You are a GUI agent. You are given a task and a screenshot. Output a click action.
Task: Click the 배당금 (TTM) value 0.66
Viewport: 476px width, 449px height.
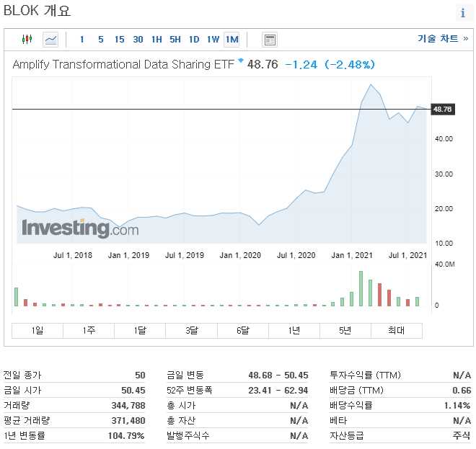click(462, 390)
